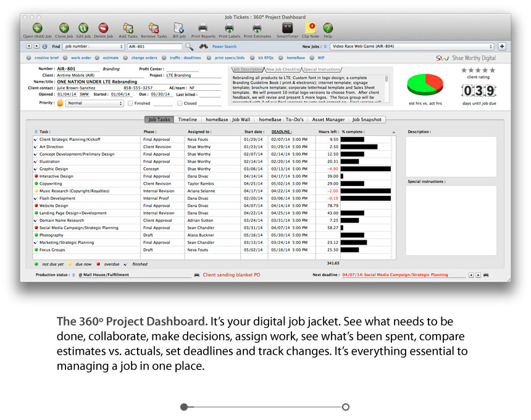
Task: Open the Find job number dropdown
Action: point(93,46)
